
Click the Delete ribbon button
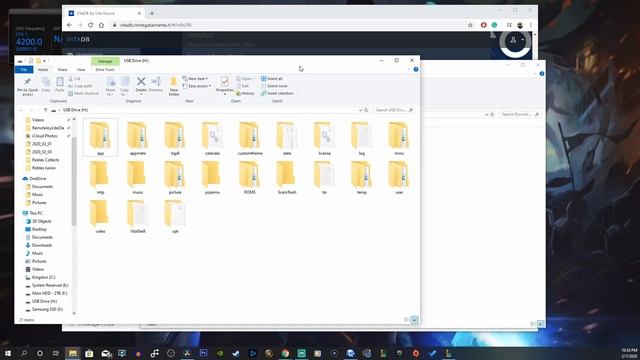point(141,86)
